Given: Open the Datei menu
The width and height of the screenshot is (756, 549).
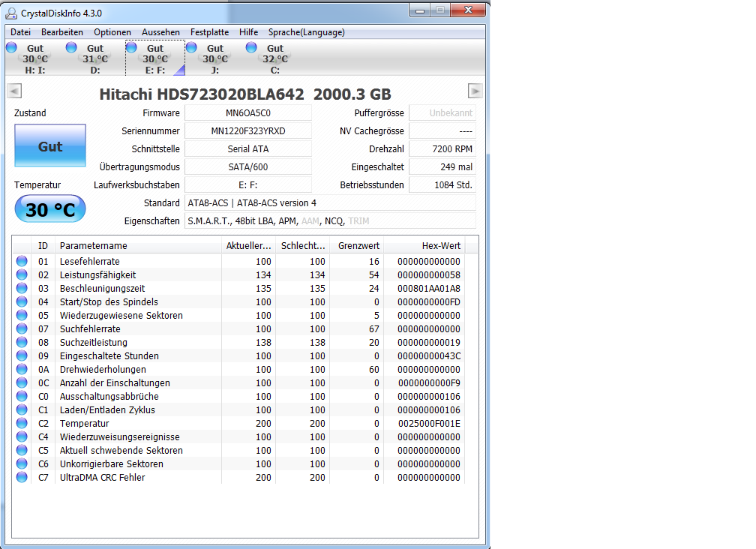Looking at the screenshot, I should click(x=21, y=32).
